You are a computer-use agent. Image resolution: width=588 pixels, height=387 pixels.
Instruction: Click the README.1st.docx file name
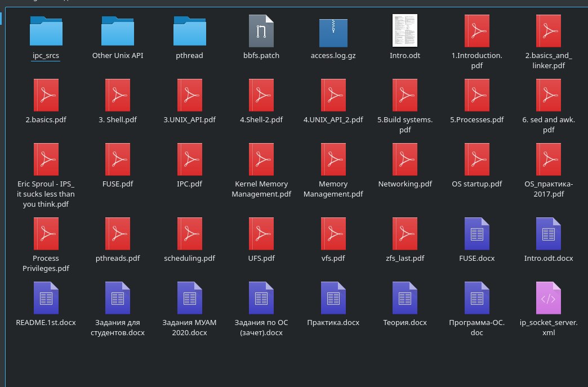[46, 322]
